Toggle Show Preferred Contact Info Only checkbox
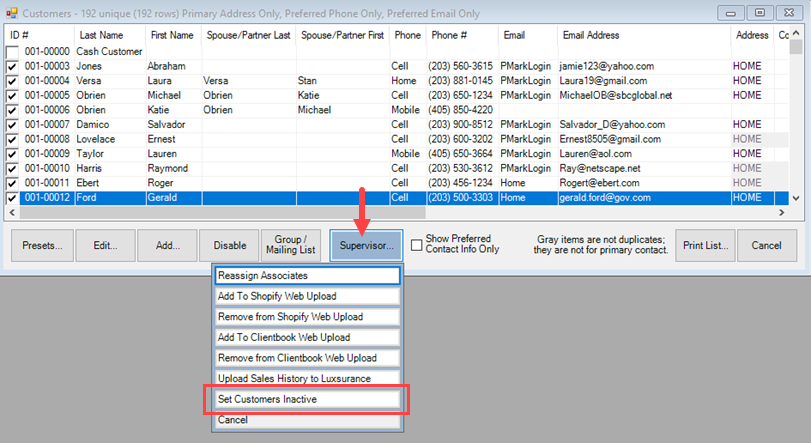This screenshot has width=811, height=443. pyautogui.click(x=417, y=246)
